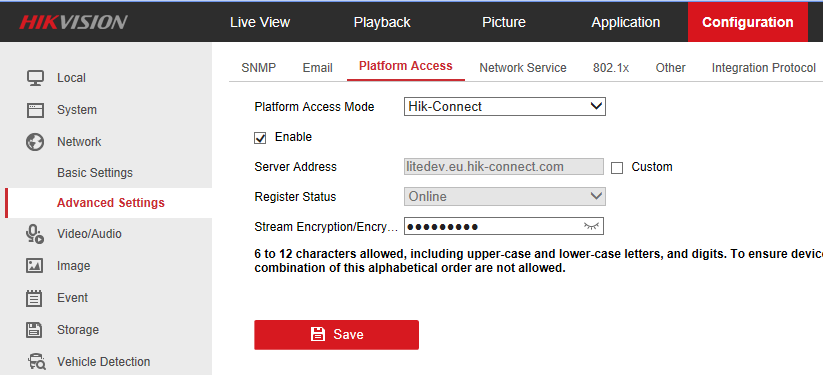Click the Server Address label
823x375 pixels.
[296, 167]
